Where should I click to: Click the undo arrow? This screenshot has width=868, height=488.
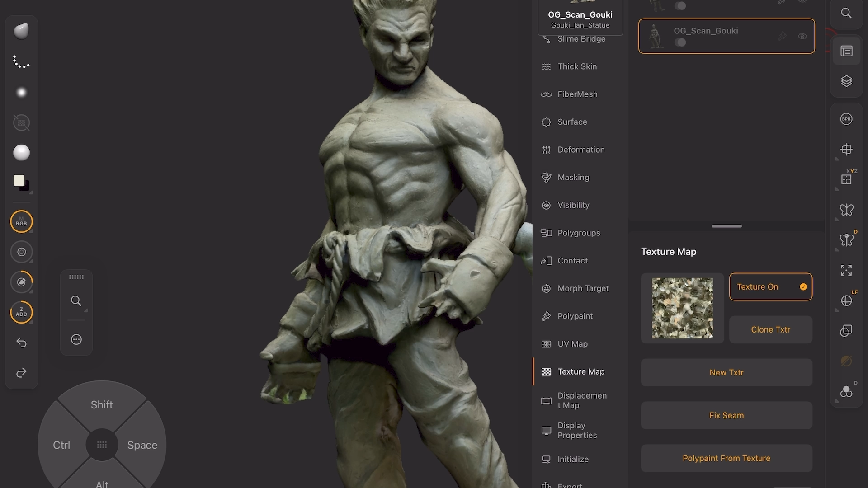pos(21,343)
